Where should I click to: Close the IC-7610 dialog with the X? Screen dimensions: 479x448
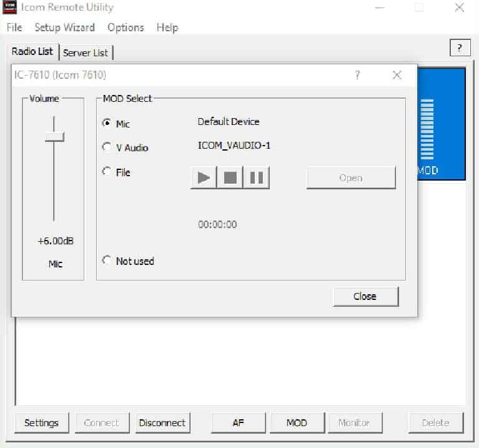coord(397,75)
